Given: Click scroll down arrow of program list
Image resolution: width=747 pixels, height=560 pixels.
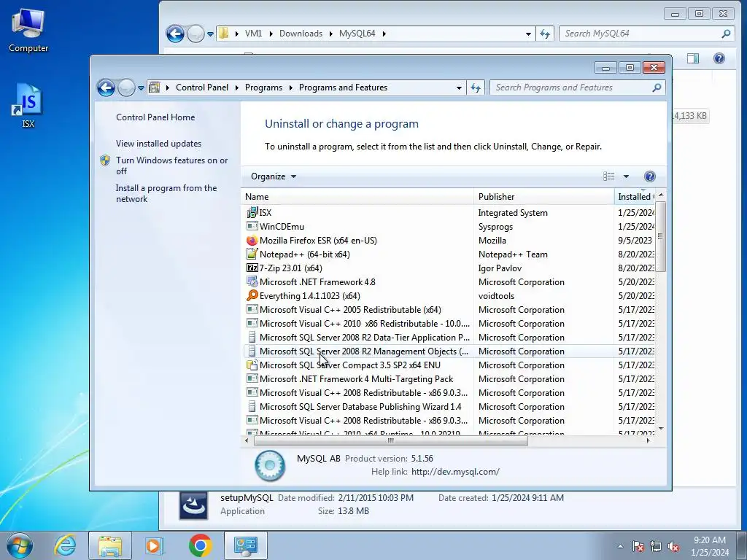Looking at the screenshot, I should (661, 429).
